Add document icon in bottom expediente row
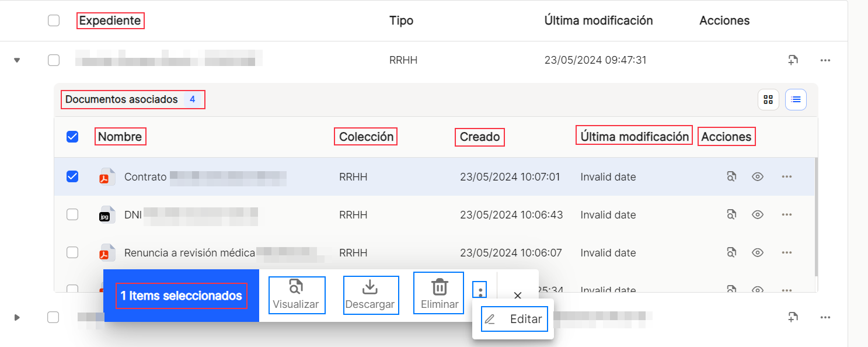Image resolution: width=868 pixels, height=347 pixels. point(793,317)
